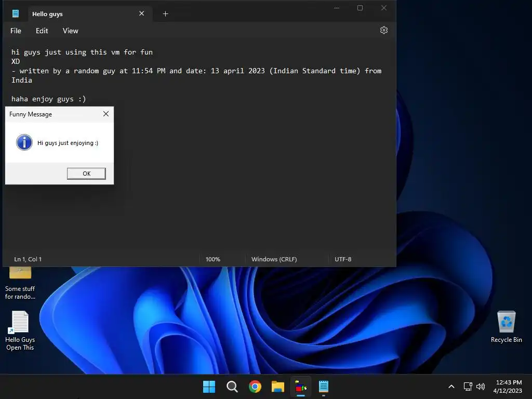Open the File menu
532x399 pixels.
16,31
